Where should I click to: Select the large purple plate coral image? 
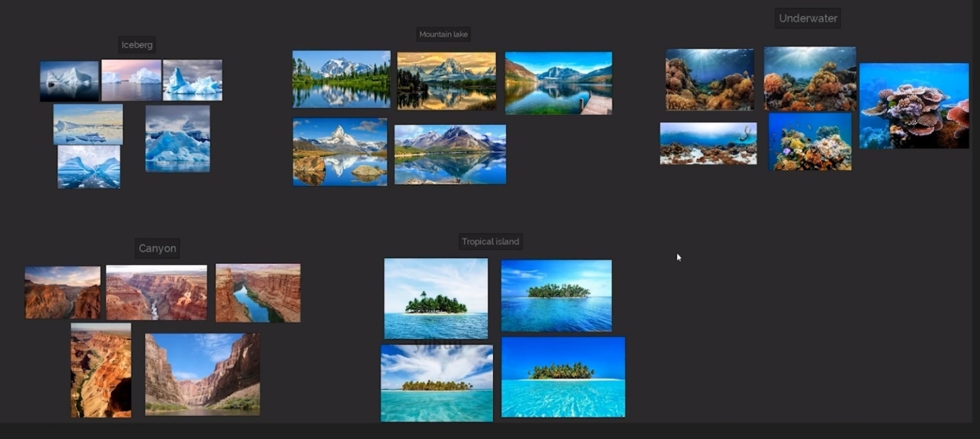[914, 106]
